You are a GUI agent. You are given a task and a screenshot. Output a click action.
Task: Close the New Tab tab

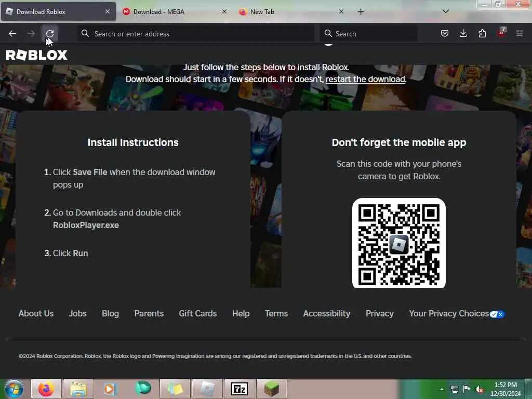(x=341, y=11)
